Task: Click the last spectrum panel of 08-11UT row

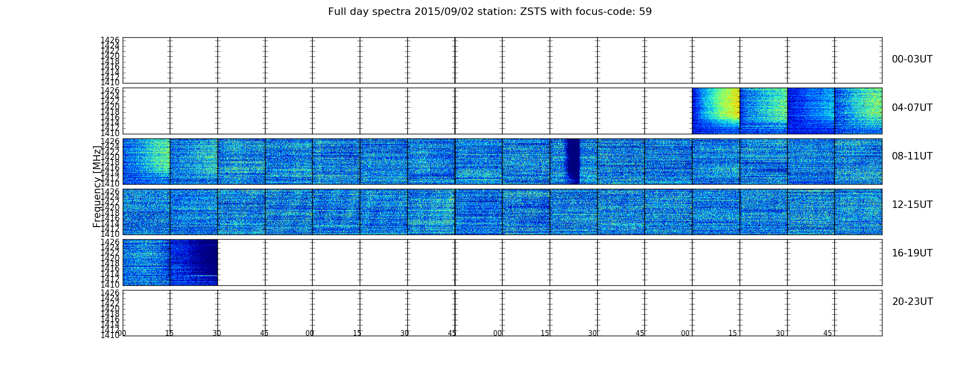Action: (858, 161)
